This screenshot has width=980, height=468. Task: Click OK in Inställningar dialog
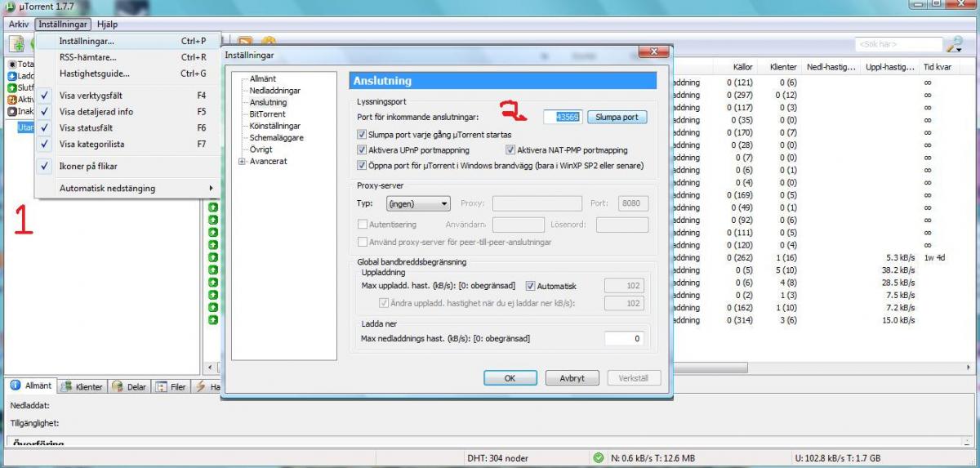tap(510, 378)
